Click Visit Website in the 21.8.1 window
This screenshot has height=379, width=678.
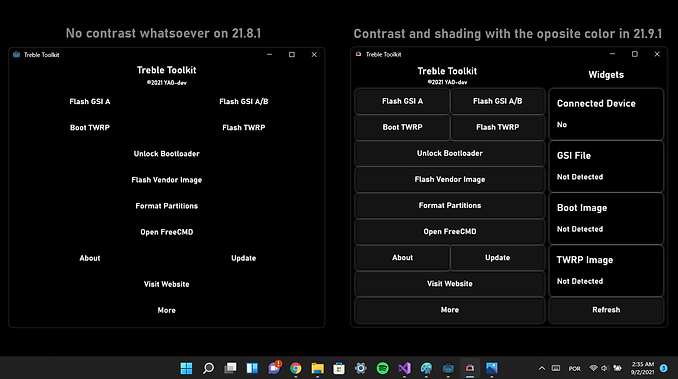(x=166, y=284)
